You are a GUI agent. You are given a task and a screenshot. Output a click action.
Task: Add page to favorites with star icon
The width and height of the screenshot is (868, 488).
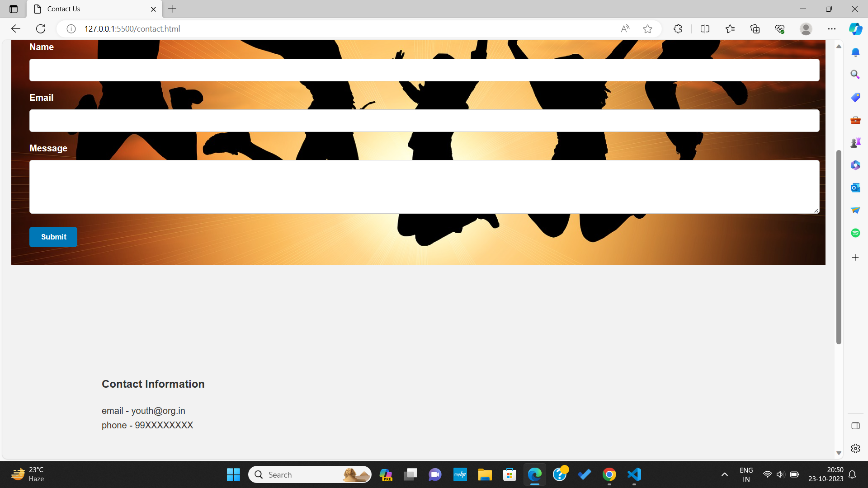[x=647, y=29]
